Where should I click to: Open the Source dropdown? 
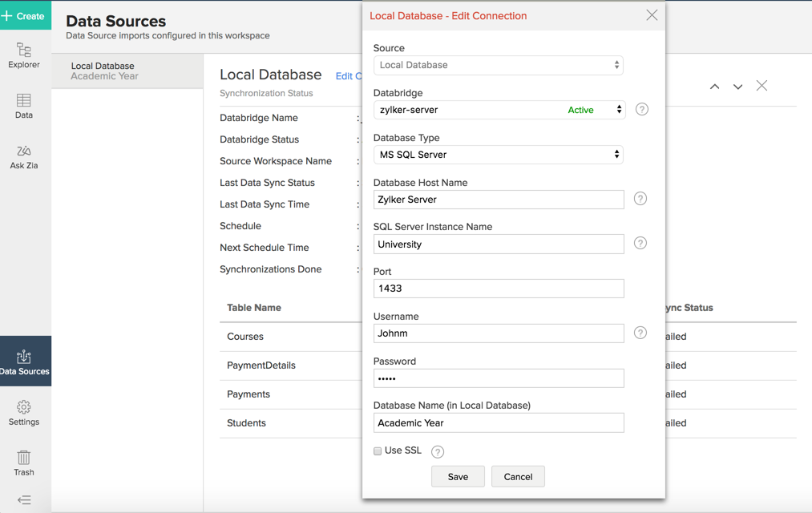coord(498,65)
